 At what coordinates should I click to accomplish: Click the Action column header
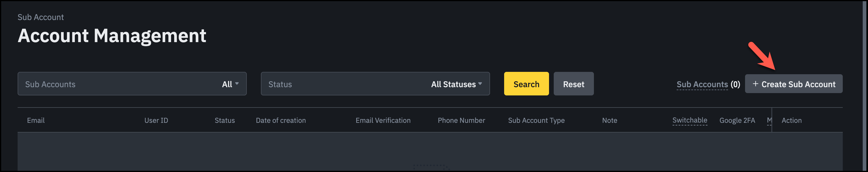[791, 121]
